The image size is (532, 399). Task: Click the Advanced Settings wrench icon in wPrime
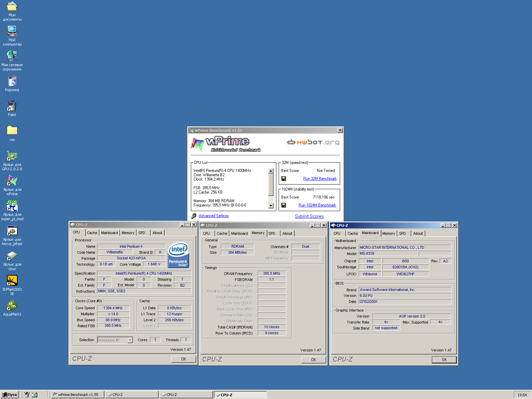[194, 216]
